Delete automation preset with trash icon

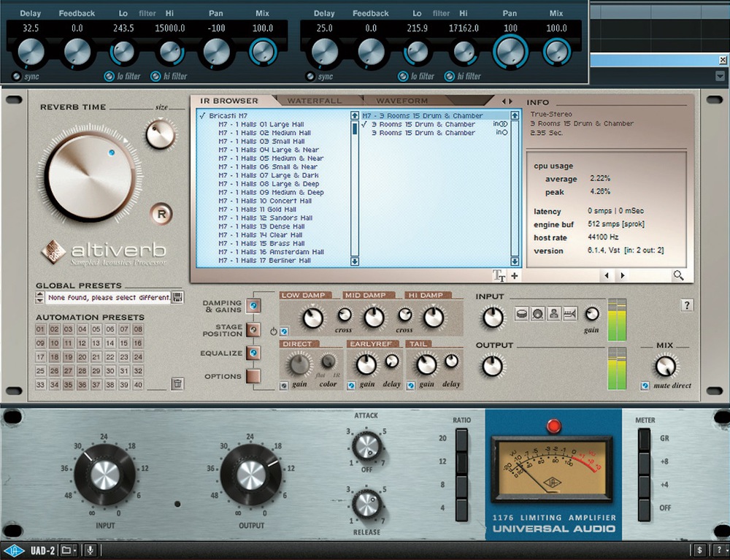(x=177, y=383)
